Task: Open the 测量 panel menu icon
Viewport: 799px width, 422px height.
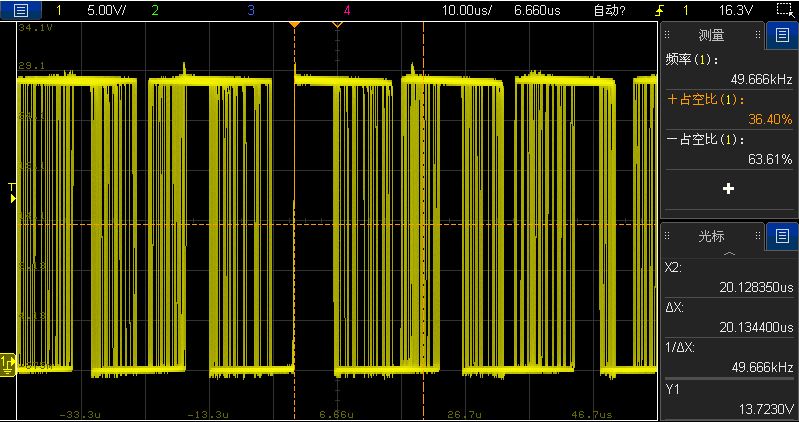Action: pyautogui.click(x=782, y=35)
